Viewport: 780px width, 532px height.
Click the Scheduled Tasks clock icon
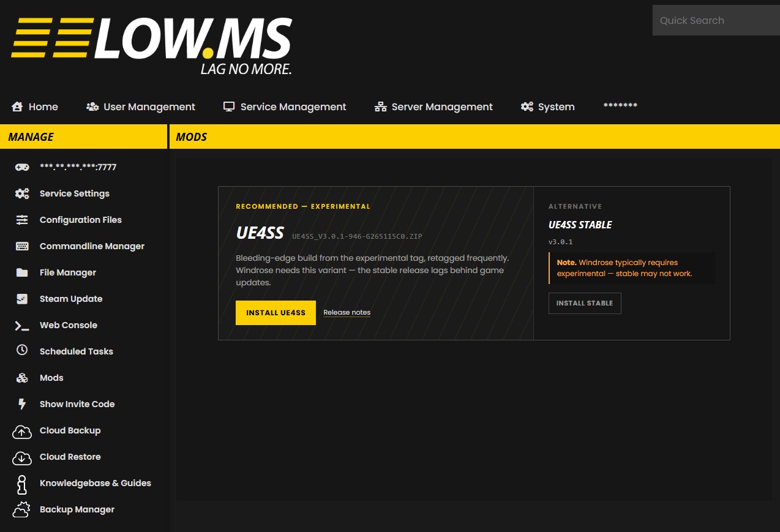(x=22, y=350)
